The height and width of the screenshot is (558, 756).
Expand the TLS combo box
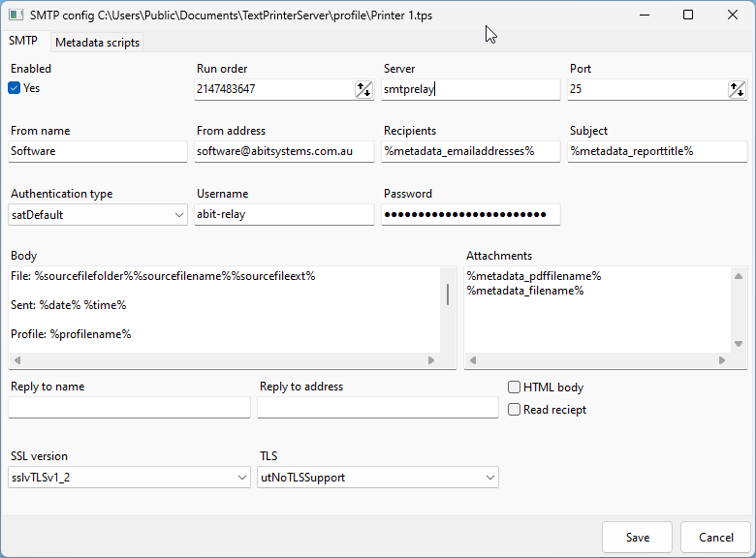tap(378, 478)
